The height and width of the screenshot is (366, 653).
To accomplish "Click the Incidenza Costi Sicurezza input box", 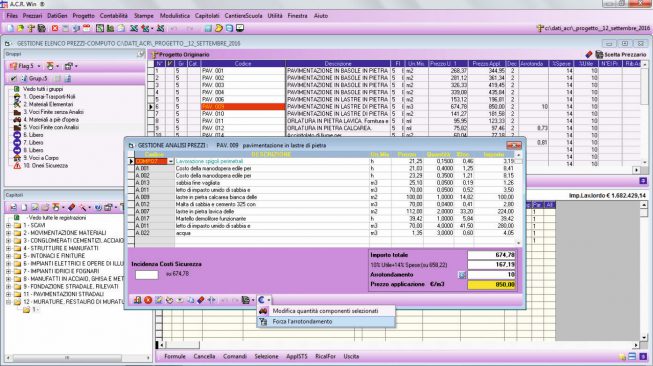I will tap(147, 275).
